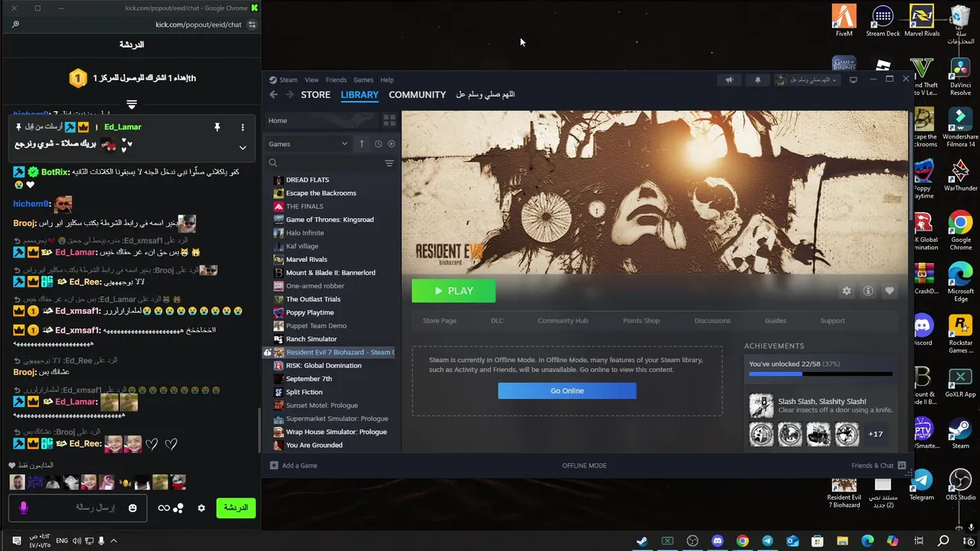Open the Discussions link
Screen dimensions: 980x551
(x=712, y=321)
